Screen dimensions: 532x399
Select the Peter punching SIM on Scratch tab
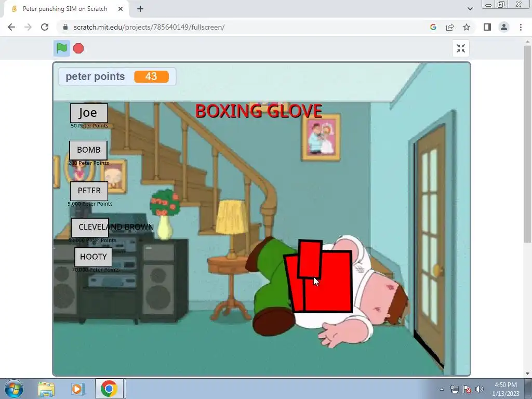click(66, 9)
